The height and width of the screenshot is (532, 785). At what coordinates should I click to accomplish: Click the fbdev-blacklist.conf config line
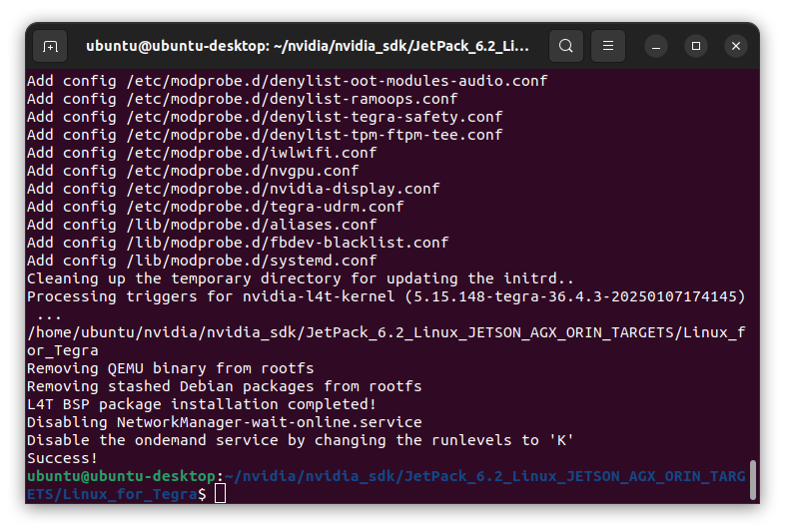[x=238, y=243]
